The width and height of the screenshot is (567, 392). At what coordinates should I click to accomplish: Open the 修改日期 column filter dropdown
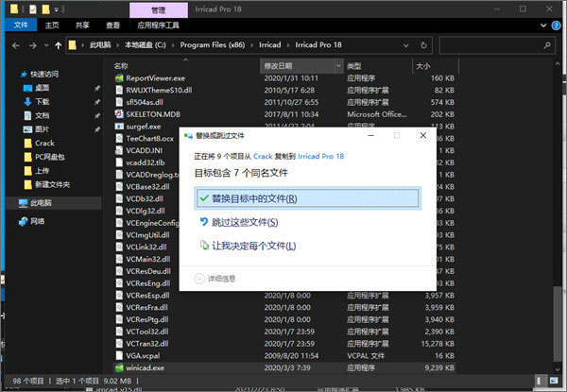(x=338, y=66)
